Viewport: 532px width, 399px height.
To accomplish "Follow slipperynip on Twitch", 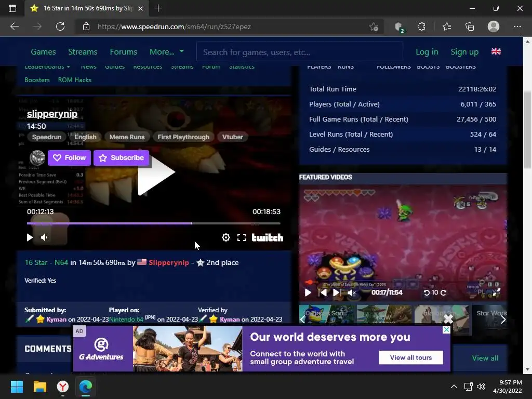I will tap(69, 158).
